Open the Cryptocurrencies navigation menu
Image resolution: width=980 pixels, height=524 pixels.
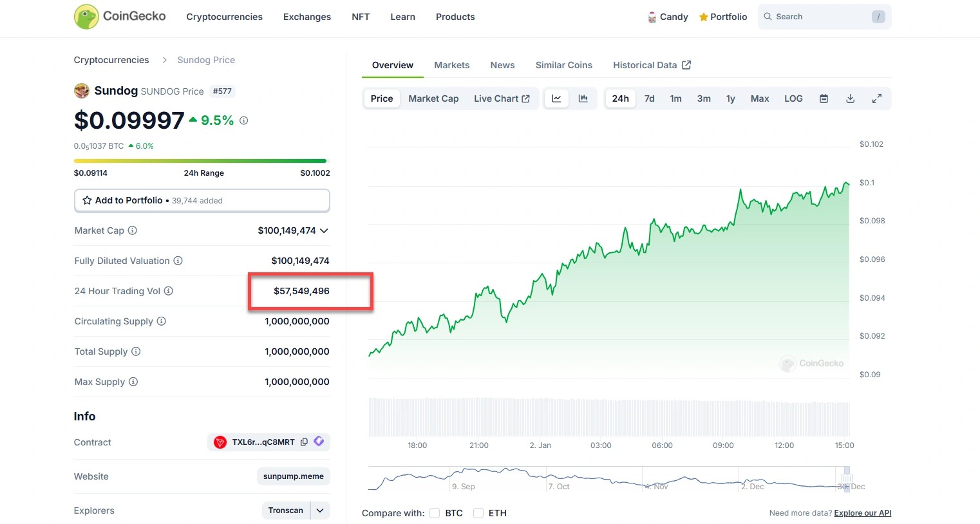pos(224,17)
